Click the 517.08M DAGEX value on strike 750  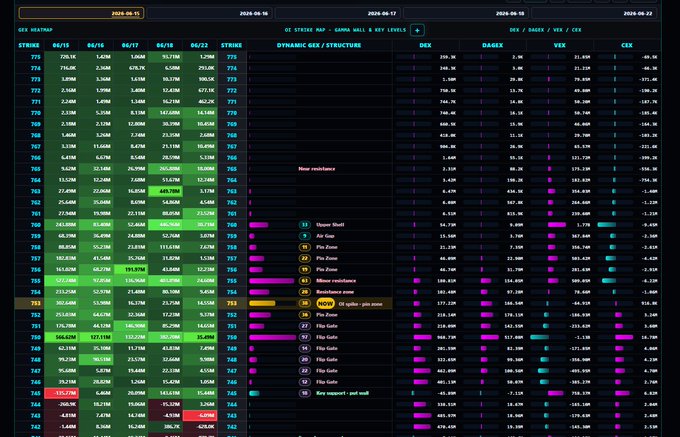coord(514,337)
